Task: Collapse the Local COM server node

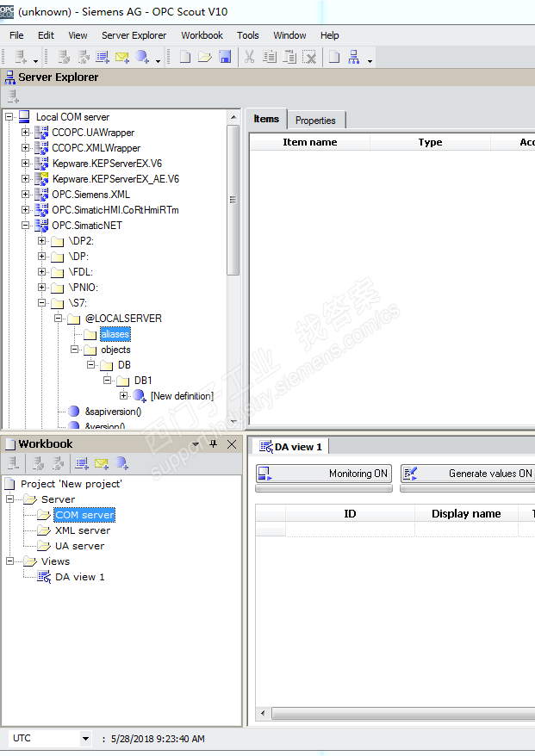Action: 9,117
